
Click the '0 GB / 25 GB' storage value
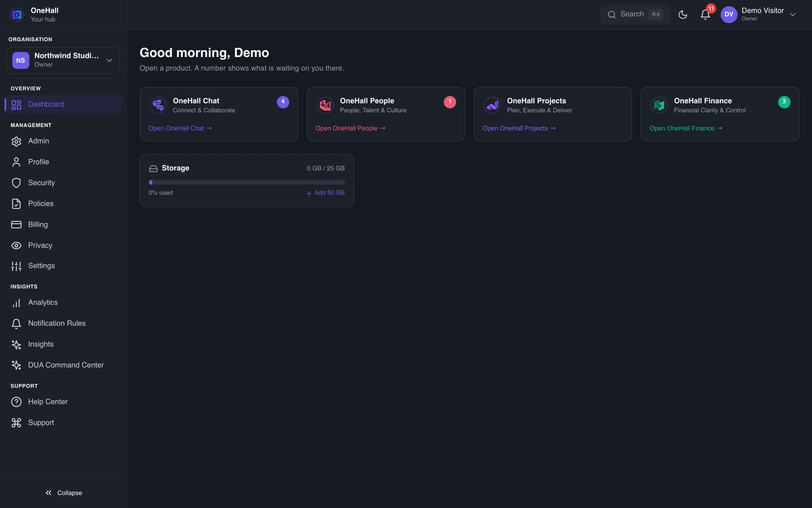click(326, 168)
